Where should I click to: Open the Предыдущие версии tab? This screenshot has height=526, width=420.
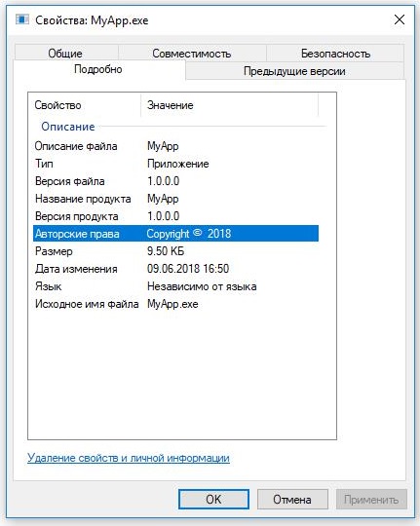click(x=294, y=71)
